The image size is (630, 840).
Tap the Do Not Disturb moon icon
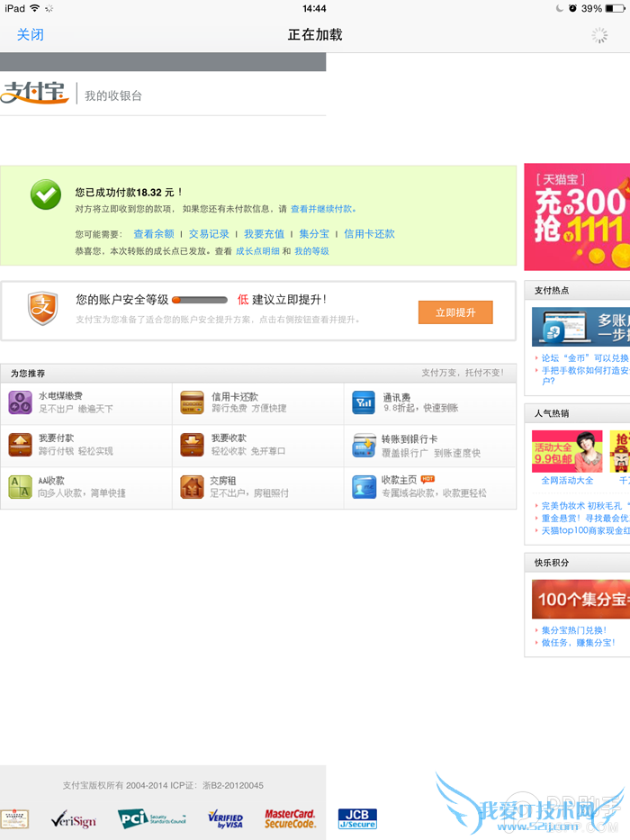(x=559, y=8)
